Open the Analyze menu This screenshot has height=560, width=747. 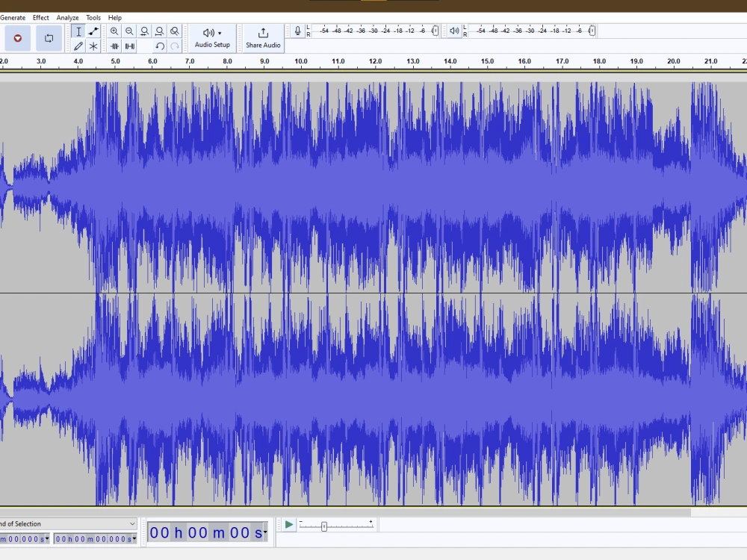67,18
